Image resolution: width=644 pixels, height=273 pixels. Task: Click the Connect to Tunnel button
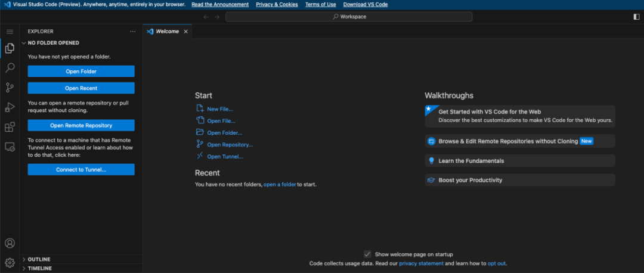pos(81,169)
